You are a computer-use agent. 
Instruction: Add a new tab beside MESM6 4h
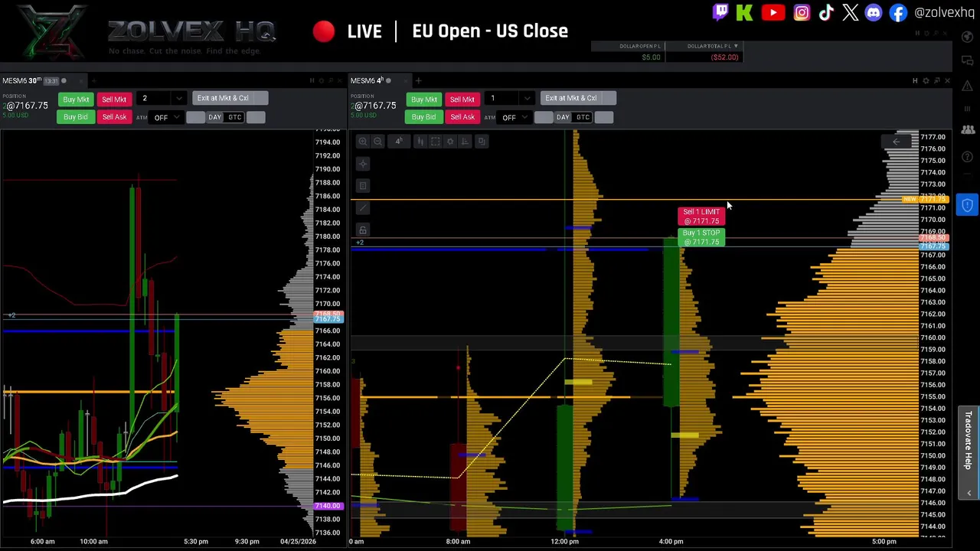click(x=418, y=80)
